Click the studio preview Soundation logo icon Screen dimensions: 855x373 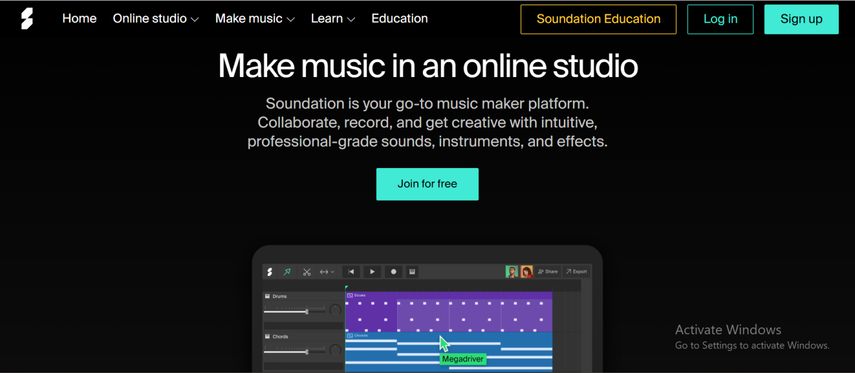pos(269,272)
